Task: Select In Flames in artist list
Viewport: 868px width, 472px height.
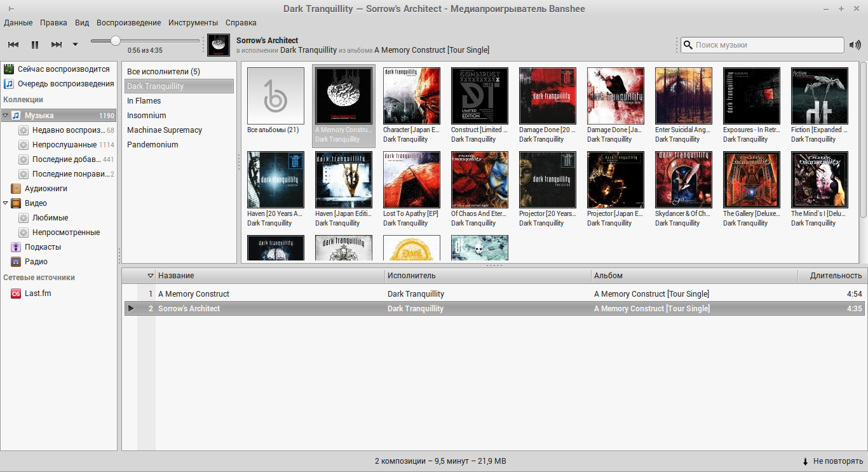Action: (144, 101)
